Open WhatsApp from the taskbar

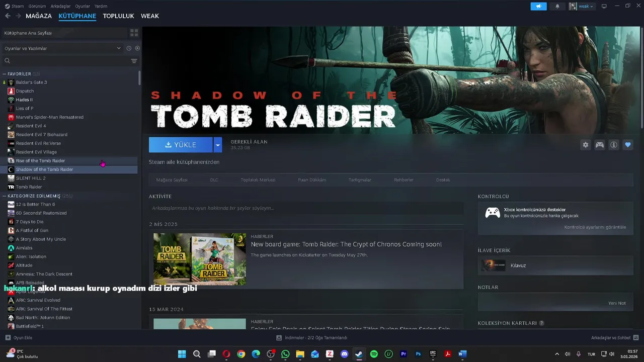click(x=285, y=354)
